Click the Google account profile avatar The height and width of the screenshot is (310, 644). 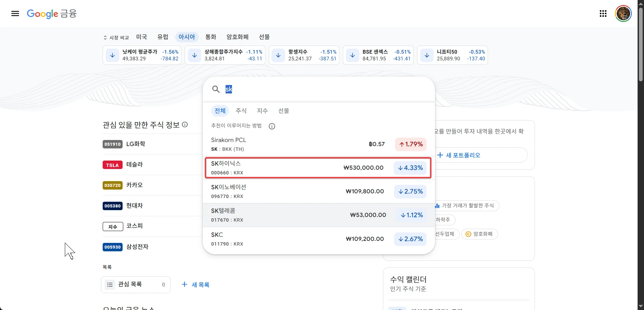tap(623, 14)
